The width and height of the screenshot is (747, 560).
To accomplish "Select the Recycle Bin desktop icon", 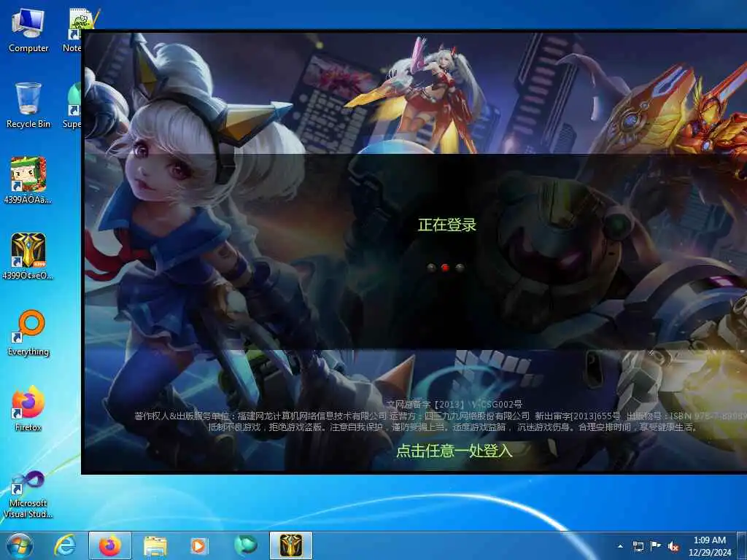I will 28,105.
